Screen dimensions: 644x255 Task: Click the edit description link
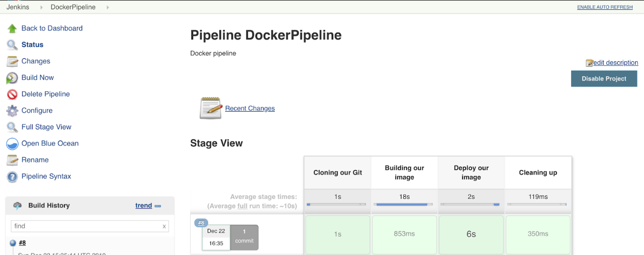click(x=616, y=63)
